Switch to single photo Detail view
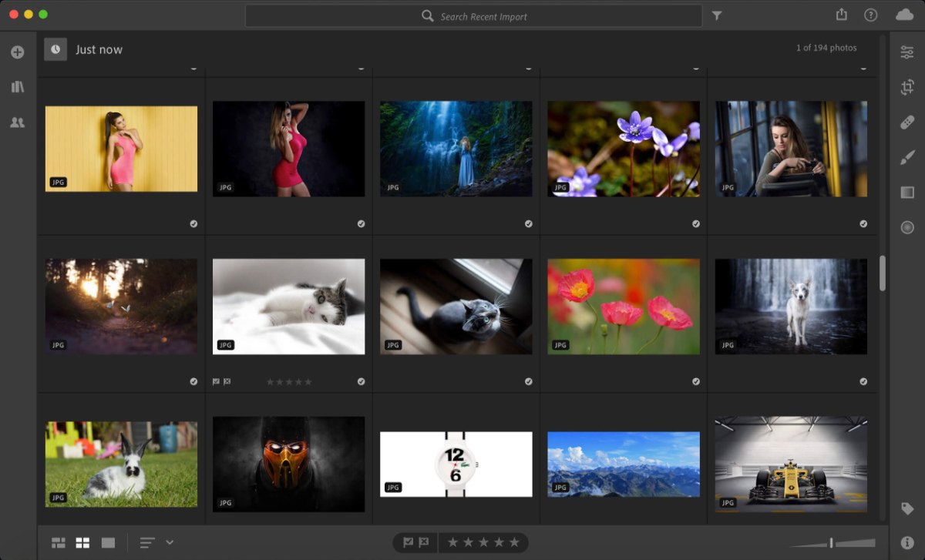This screenshot has width=925, height=560. coord(108,543)
